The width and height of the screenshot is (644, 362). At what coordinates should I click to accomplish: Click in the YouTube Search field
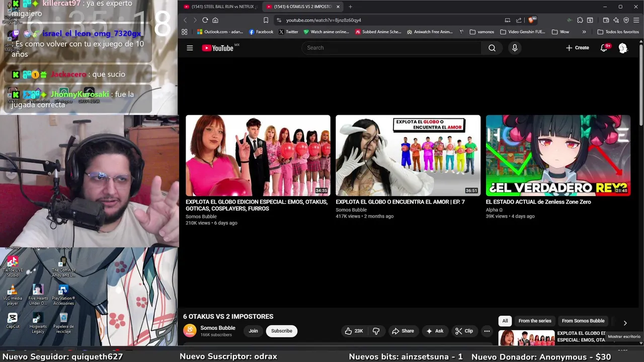[x=391, y=48]
